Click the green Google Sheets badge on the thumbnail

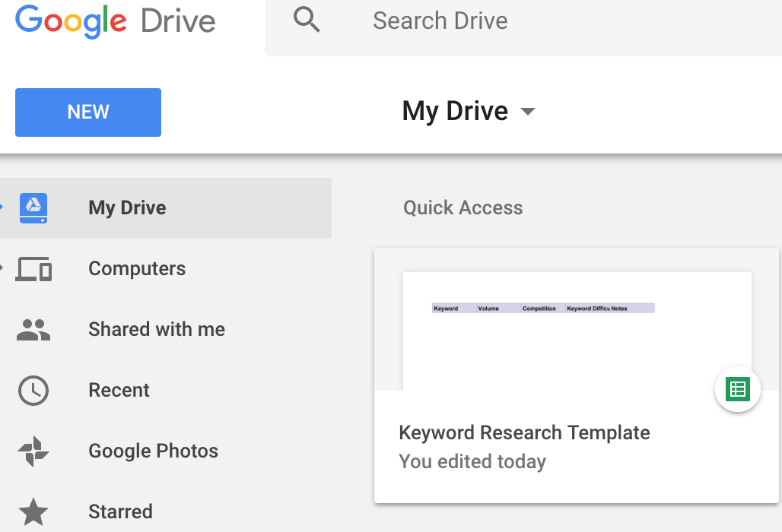[x=737, y=389]
